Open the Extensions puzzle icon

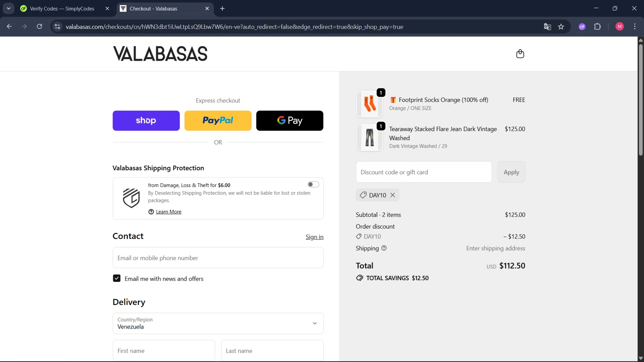pyautogui.click(x=597, y=27)
